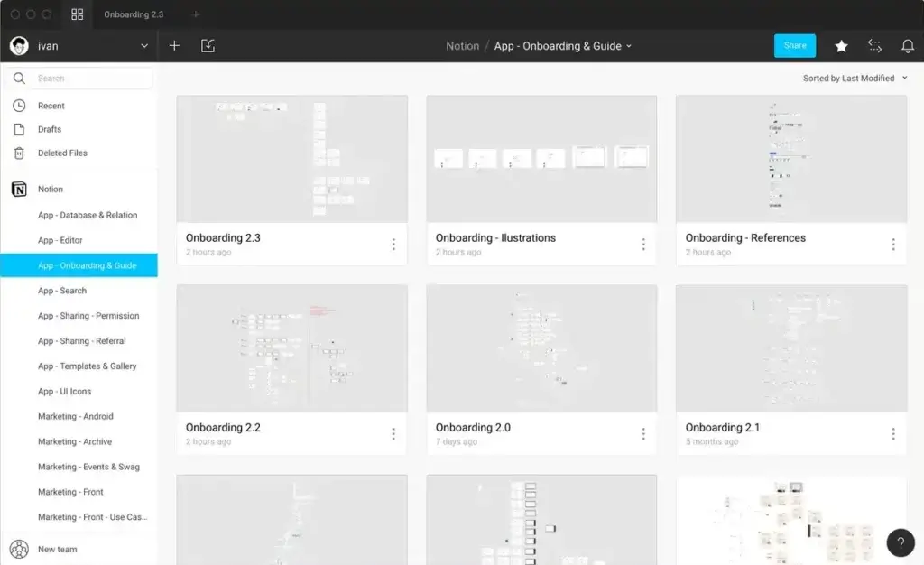924x565 pixels.
Task: Click the help question mark toggle
Action: point(900,542)
